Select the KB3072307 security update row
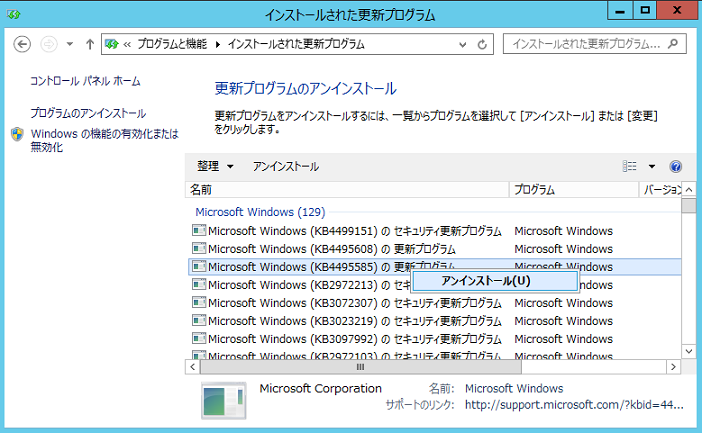The height and width of the screenshot is (433, 702). point(434,303)
